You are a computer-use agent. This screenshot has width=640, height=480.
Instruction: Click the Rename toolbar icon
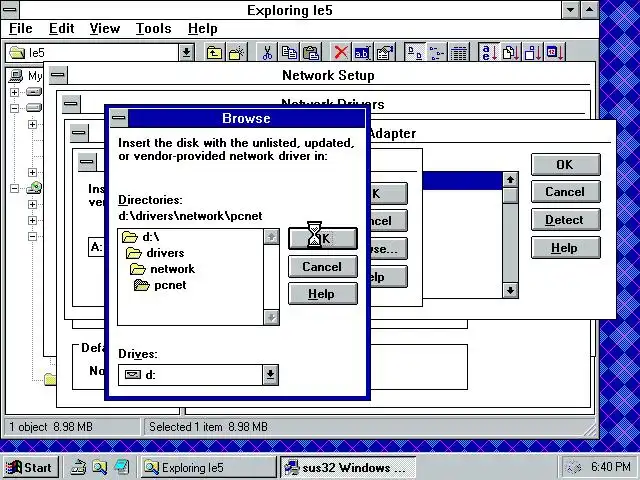[362, 53]
